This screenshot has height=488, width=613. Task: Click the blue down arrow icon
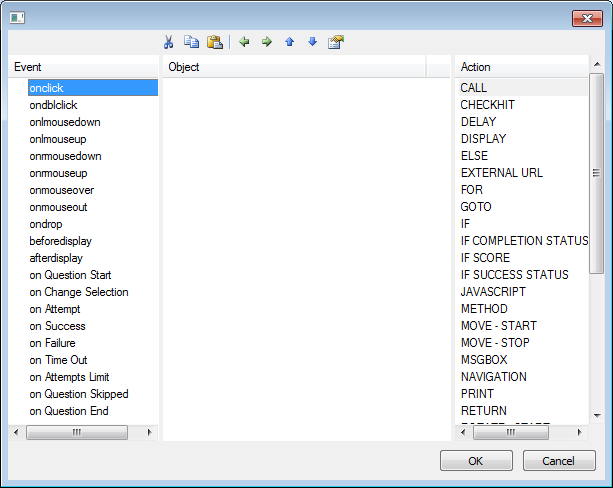(x=312, y=42)
